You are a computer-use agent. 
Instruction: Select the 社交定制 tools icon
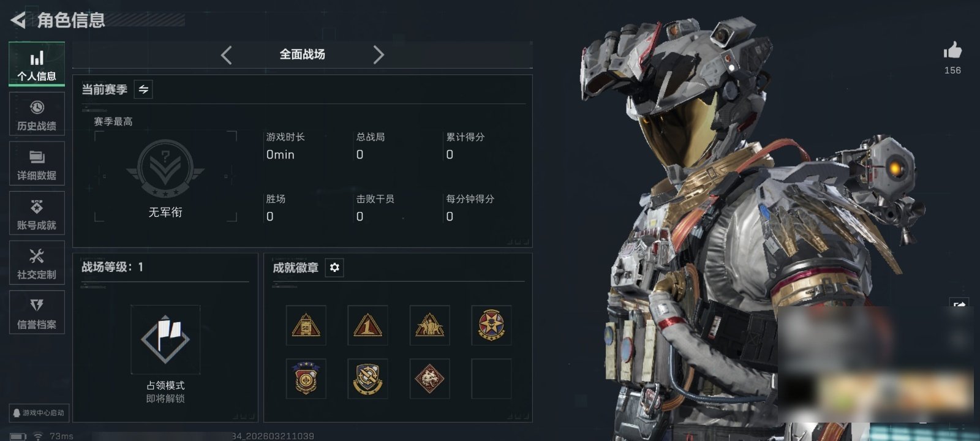37,263
